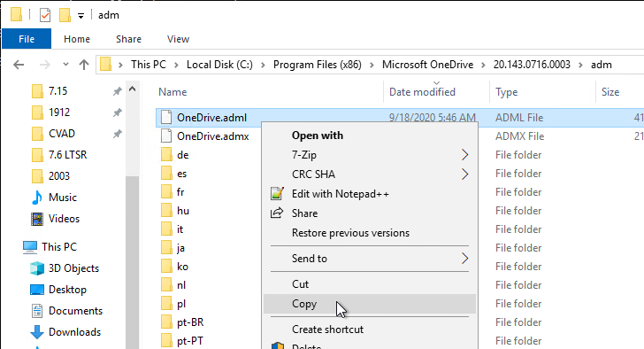This screenshot has height=349, width=644.
Task: Open the File ribbon tab
Action: pyautogui.click(x=27, y=39)
